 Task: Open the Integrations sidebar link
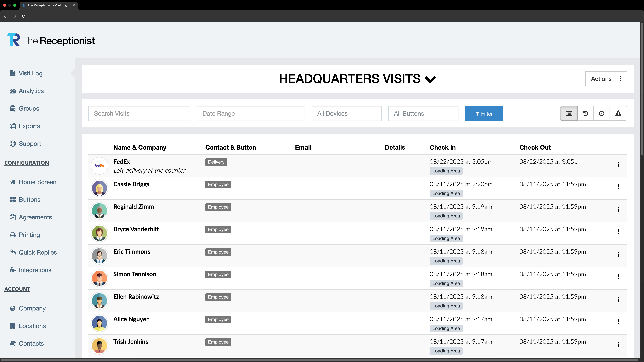coord(35,270)
